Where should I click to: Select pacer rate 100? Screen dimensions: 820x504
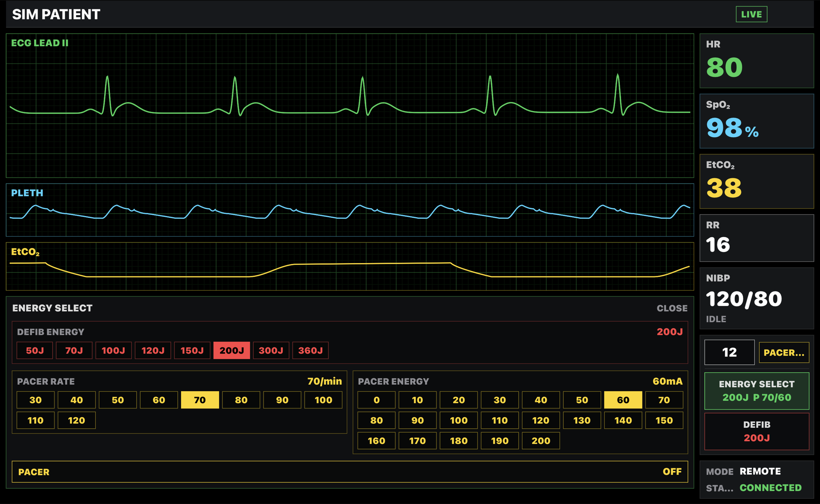click(x=323, y=400)
